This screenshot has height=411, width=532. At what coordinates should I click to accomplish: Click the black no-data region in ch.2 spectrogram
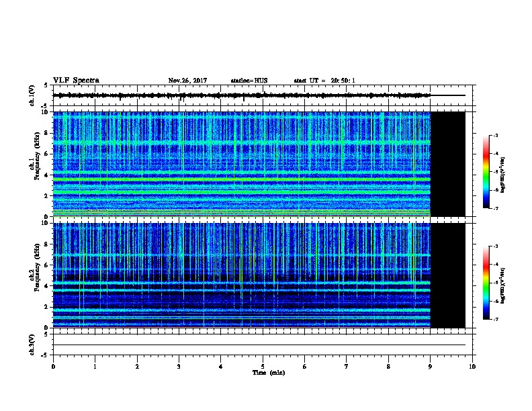pos(448,275)
